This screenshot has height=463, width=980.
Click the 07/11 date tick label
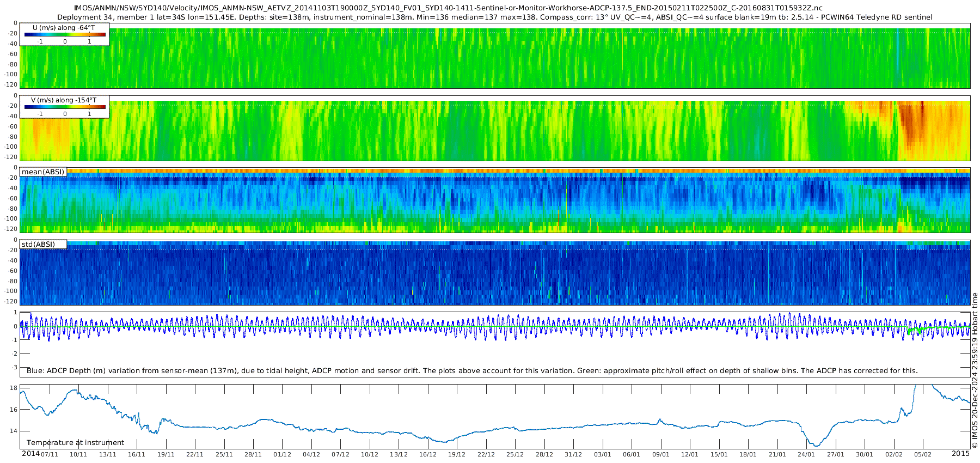click(x=49, y=454)
